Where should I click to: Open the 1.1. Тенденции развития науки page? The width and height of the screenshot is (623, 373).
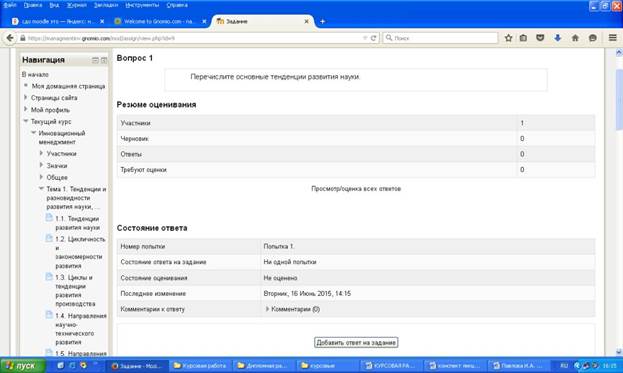point(77,223)
